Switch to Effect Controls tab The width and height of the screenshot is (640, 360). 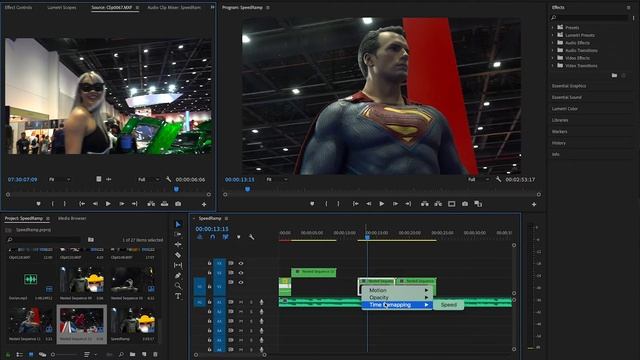(x=18, y=7)
